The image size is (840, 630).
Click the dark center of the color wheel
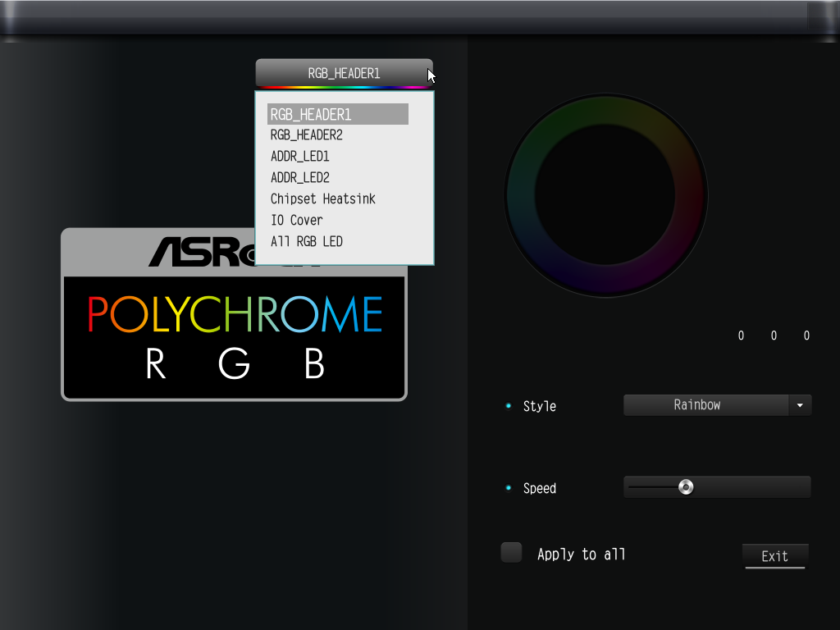click(606, 195)
